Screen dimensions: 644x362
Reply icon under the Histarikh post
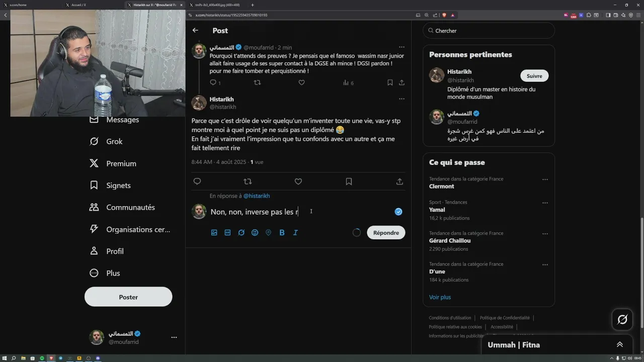click(197, 182)
